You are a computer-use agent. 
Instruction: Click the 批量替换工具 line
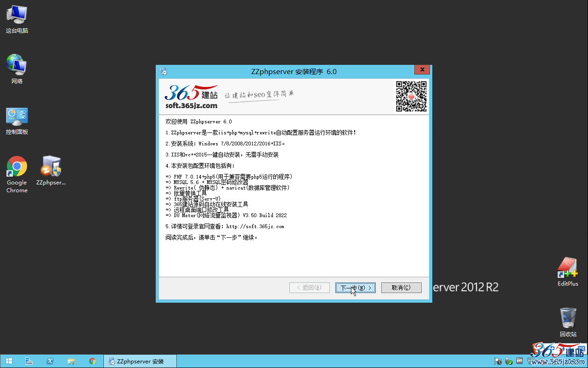tap(186, 194)
